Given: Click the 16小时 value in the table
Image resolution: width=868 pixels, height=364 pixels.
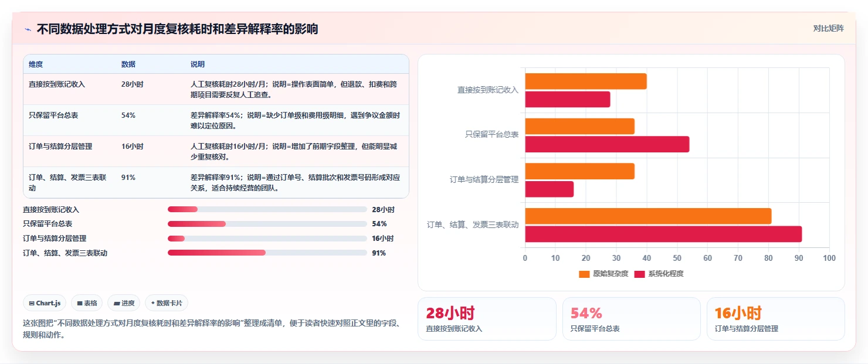Looking at the screenshot, I should [x=132, y=147].
